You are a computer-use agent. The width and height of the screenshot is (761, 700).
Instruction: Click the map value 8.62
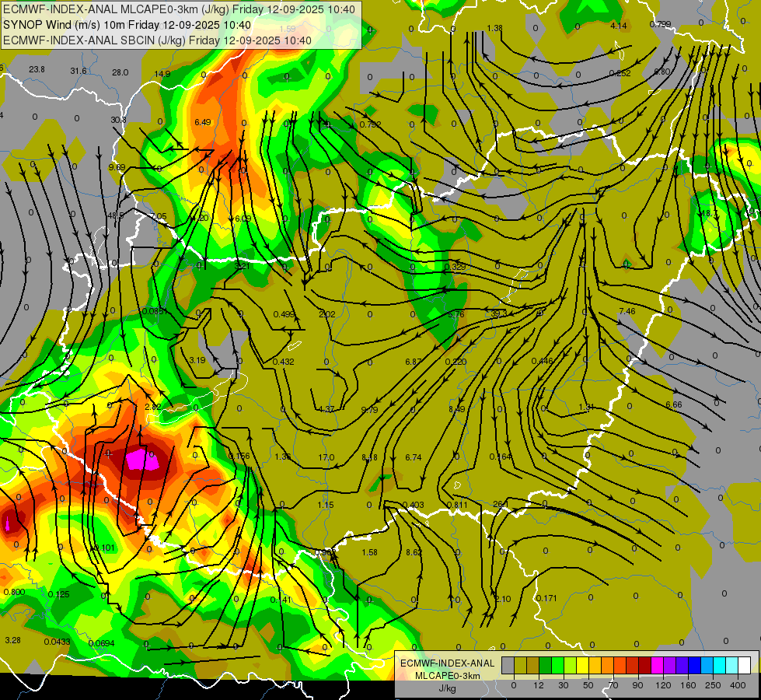414,552
